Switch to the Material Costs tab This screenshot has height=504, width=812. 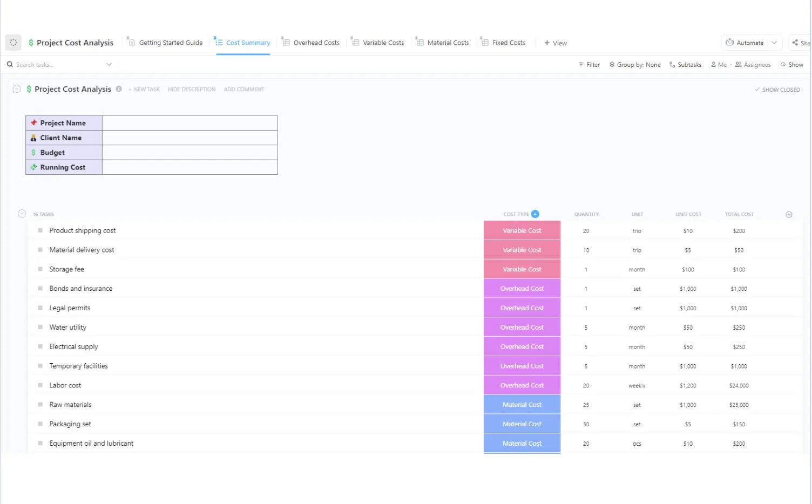click(x=442, y=43)
